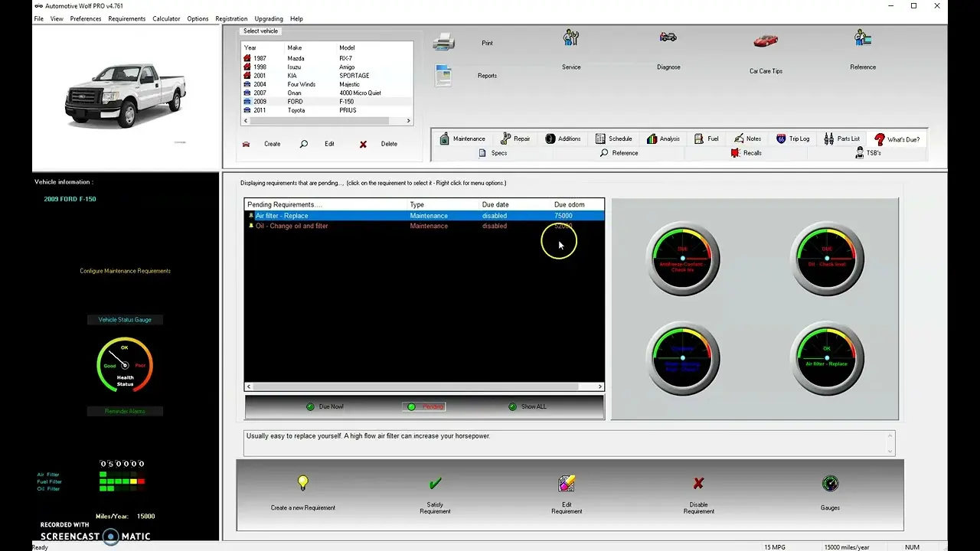Screen dimensions: 980x551
Task: Switch to the Additions tab
Action: (x=563, y=139)
